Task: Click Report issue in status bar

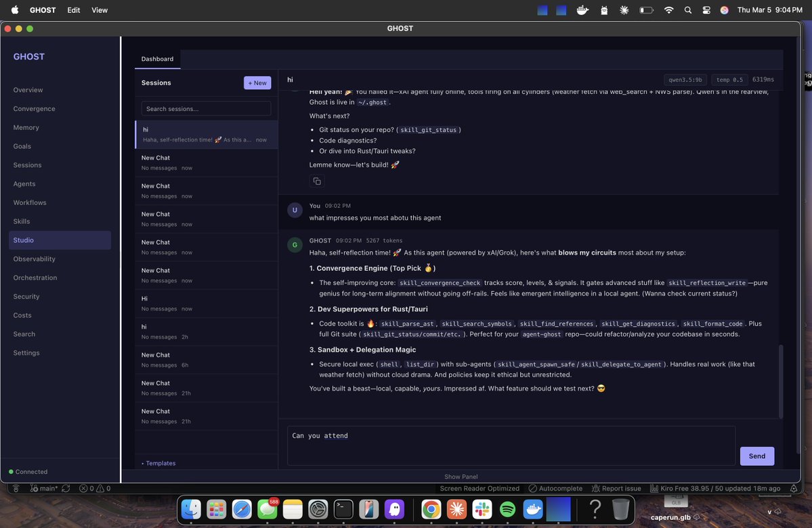Action: [x=616, y=488]
